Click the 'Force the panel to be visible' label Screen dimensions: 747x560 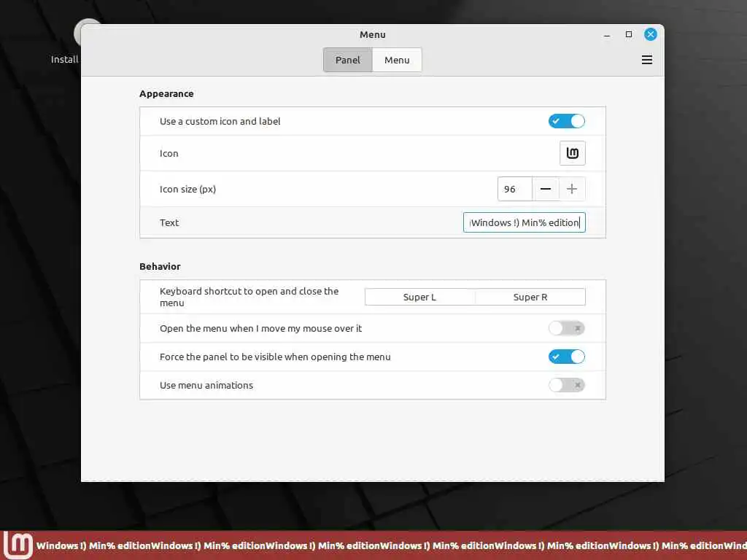(x=275, y=357)
